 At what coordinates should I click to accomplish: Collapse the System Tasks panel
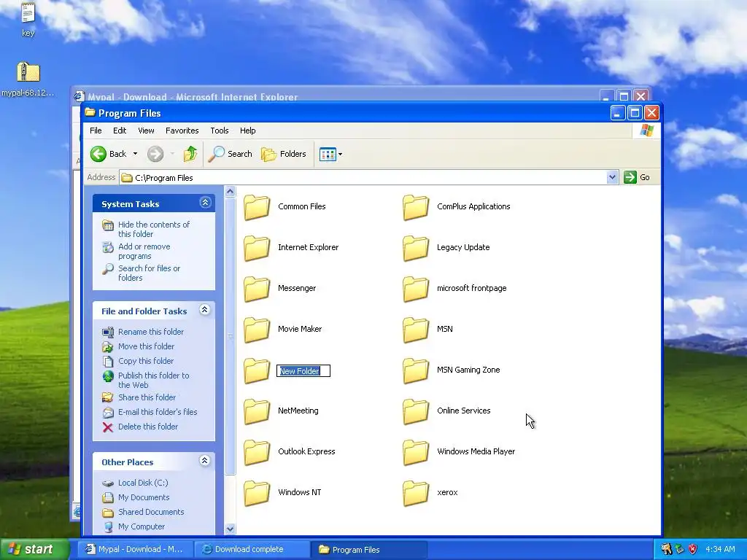click(x=205, y=203)
